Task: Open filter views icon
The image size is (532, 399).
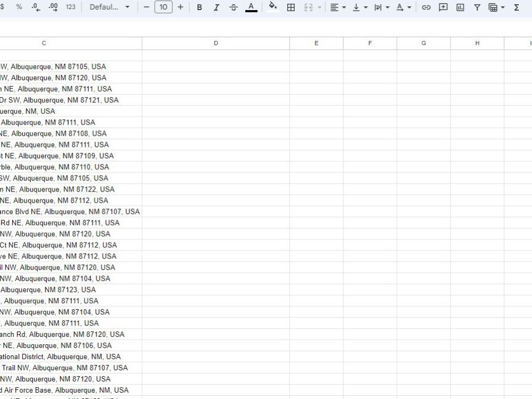Action: [x=493, y=7]
